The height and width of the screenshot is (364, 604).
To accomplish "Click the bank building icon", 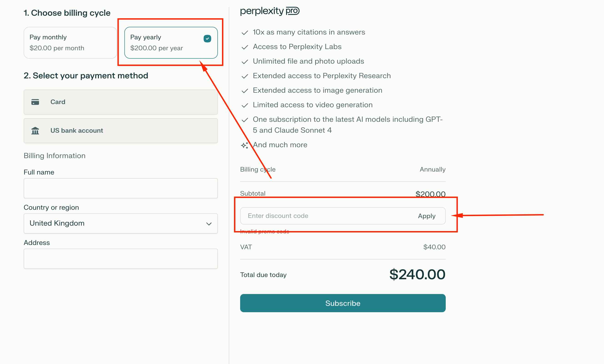I will click(35, 131).
